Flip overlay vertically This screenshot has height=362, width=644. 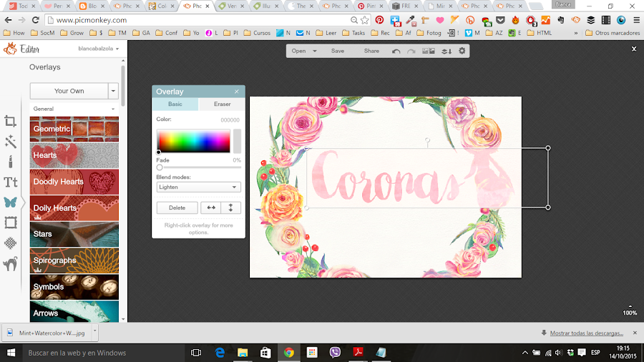[231, 207]
